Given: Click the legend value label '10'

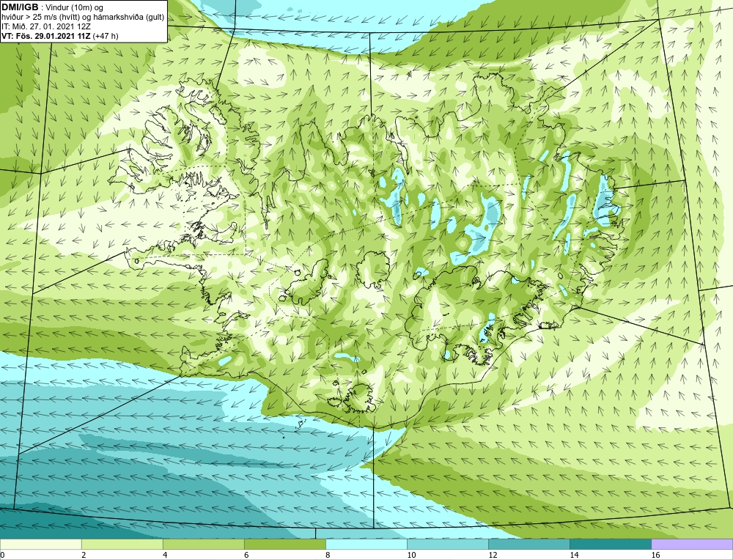Looking at the screenshot, I should pos(411,555).
